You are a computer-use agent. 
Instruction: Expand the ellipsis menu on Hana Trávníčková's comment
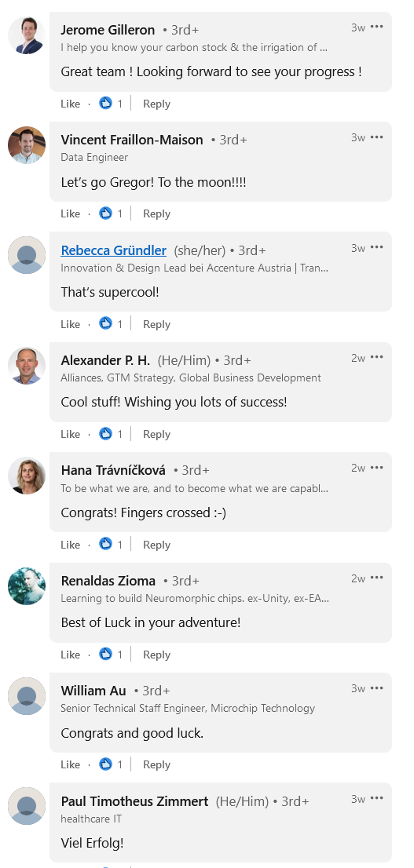tap(377, 467)
